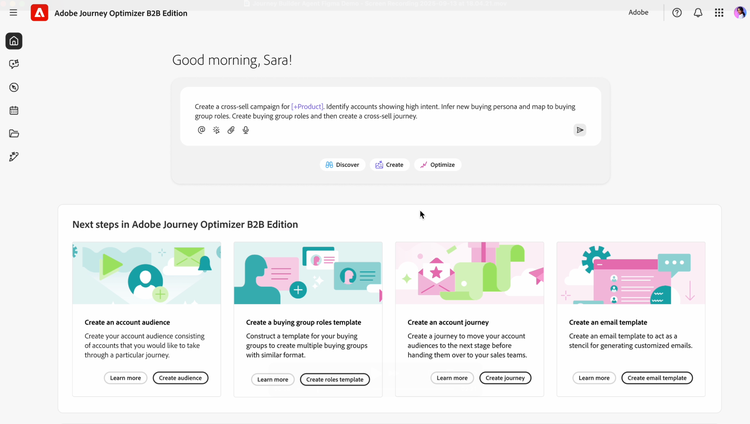Click the Create audience button

click(x=181, y=378)
